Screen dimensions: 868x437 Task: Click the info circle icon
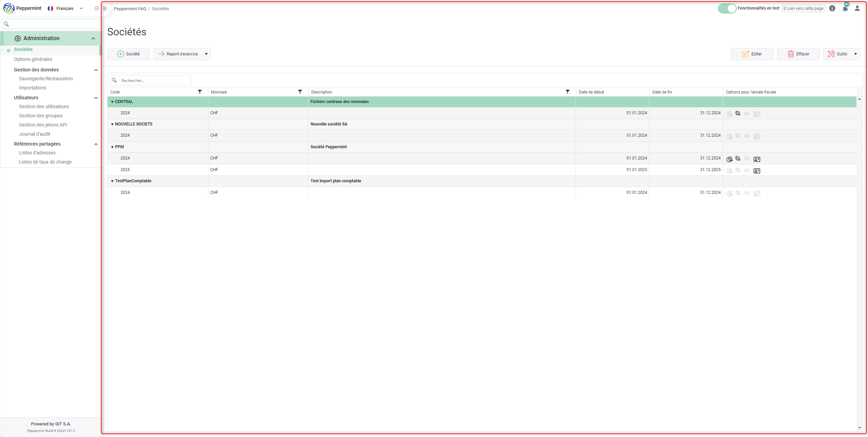coord(832,9)
